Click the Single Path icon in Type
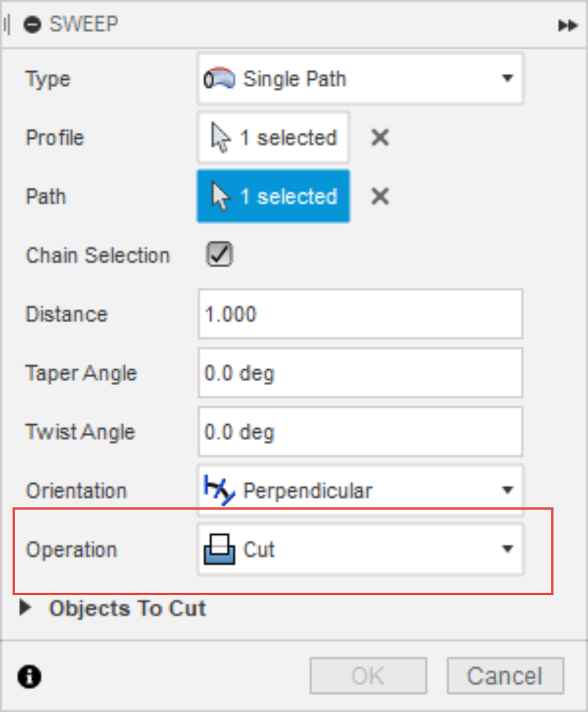Screen dimensions: 588x712 point(219,79)
